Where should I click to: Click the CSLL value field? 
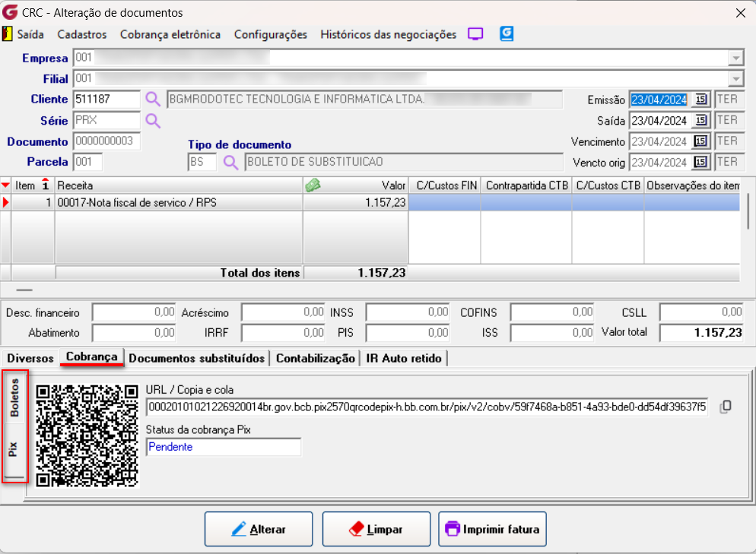click(x=701, y=312)
